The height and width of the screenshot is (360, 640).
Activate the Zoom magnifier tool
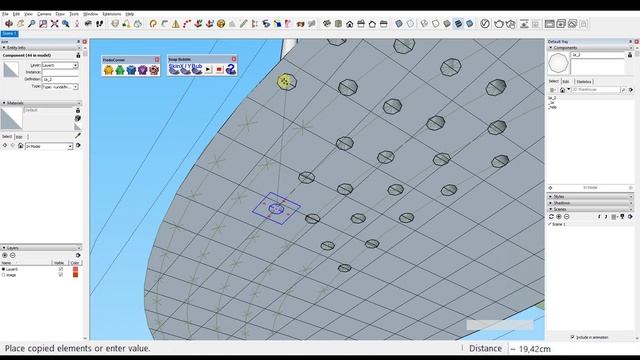(31, 24)
